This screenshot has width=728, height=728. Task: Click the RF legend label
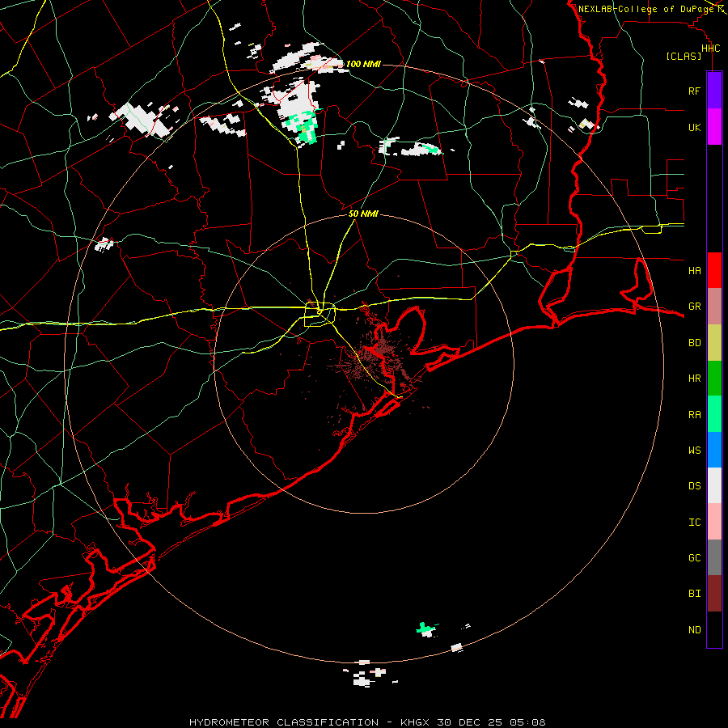tap(694, 91)
